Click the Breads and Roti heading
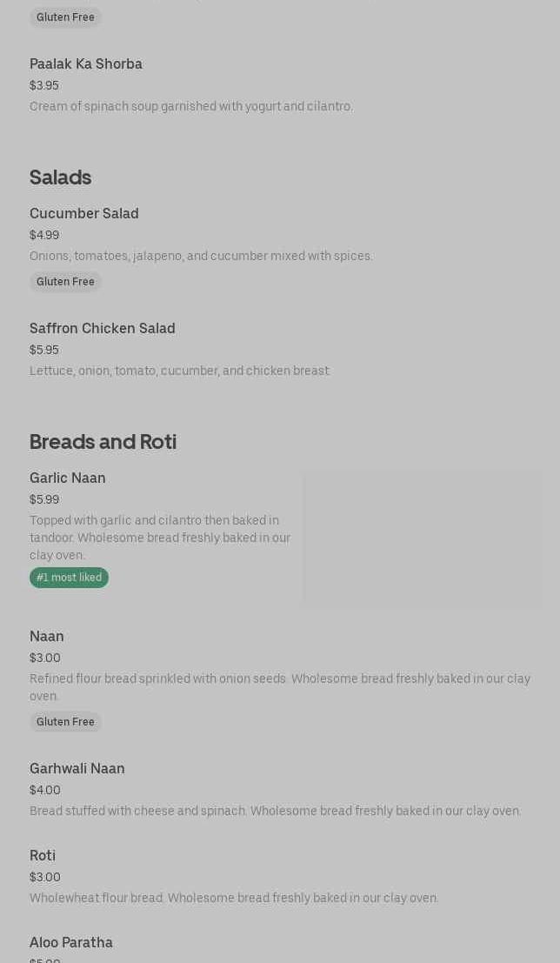Viewport: 560px width, 963px height. (103, 442)
